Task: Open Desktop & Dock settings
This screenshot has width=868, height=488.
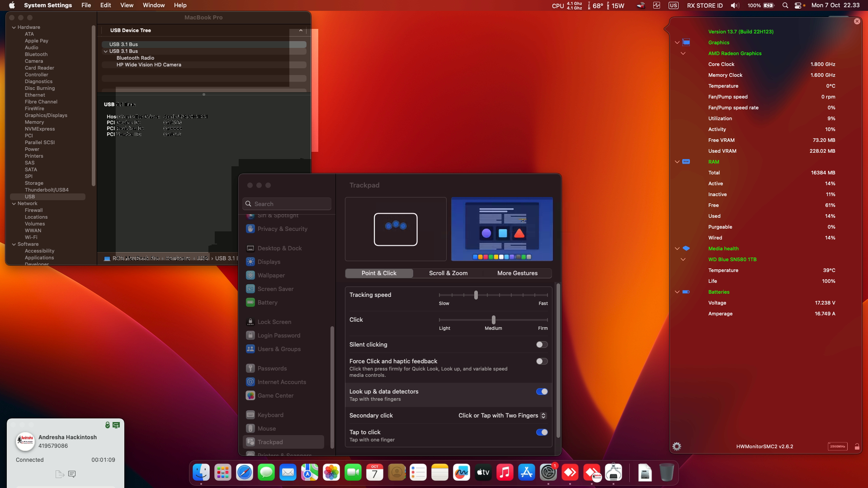Action: pyautogui.click(x=279, y=248)
